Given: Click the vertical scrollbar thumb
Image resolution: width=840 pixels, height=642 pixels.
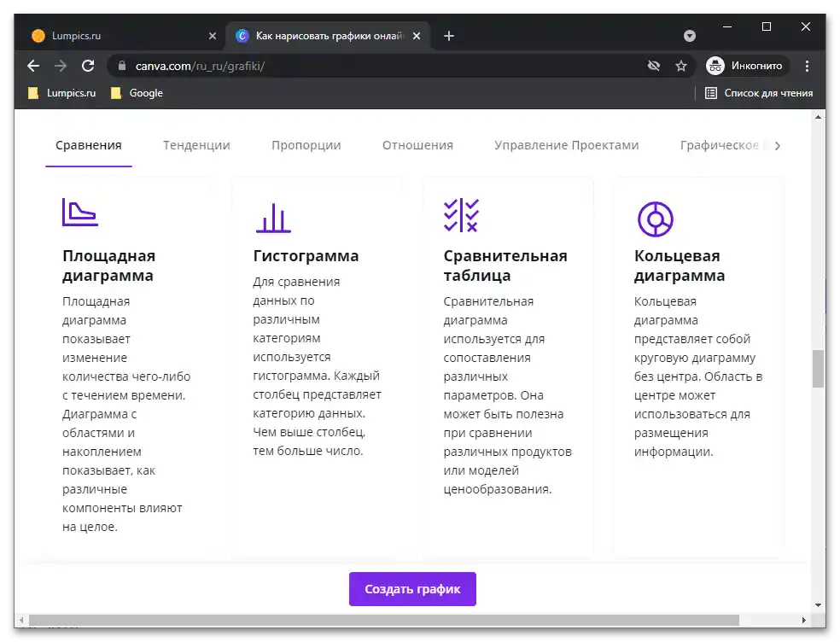Looking at the screenshot, I should (818, 369).
